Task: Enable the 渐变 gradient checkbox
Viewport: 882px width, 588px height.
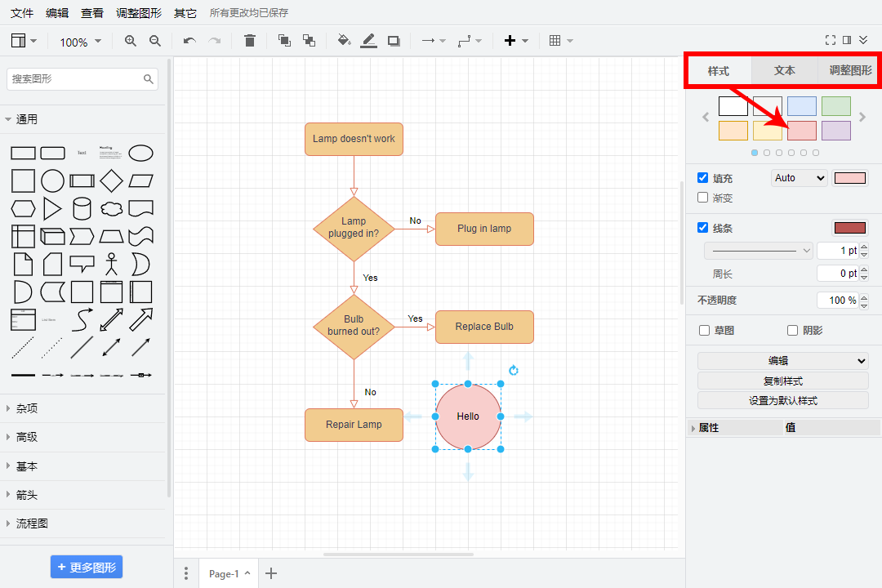Action: tap(702, 198)
